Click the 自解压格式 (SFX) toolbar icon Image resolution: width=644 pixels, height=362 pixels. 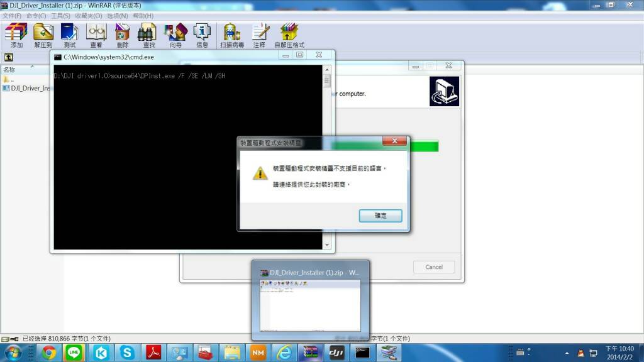tap(289, 35)
